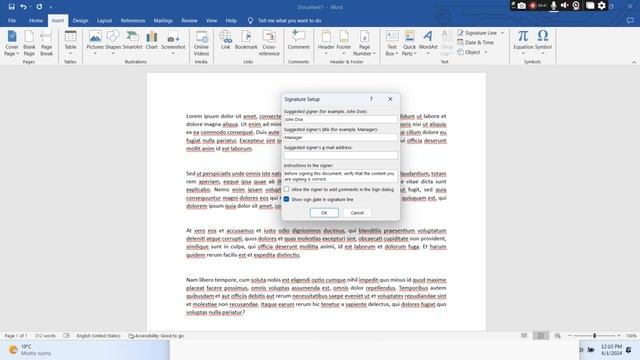Click the Signature Line button
Viewport: 640px width, 360px height.
pos(477,33)
